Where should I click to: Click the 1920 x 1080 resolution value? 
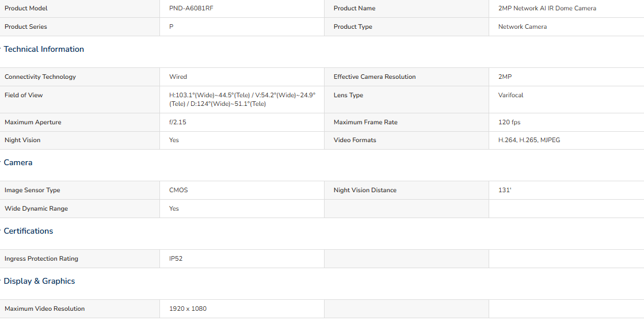click(188, 309)
